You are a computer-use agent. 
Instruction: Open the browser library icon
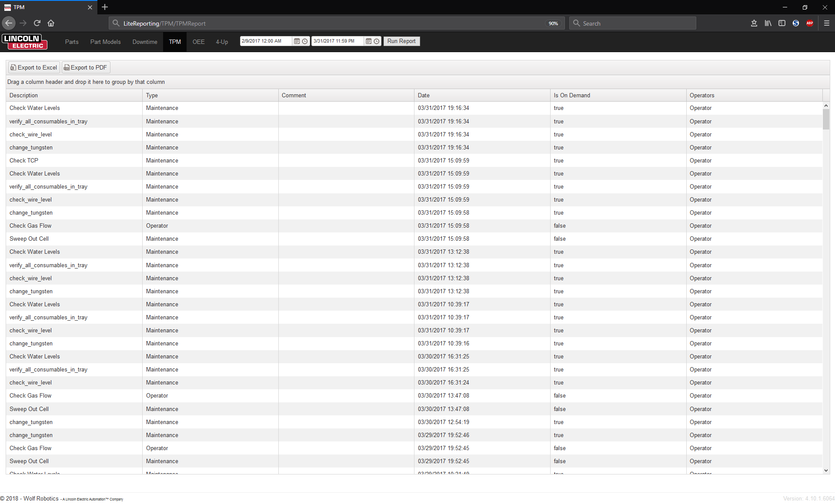(x=768, y=23)
